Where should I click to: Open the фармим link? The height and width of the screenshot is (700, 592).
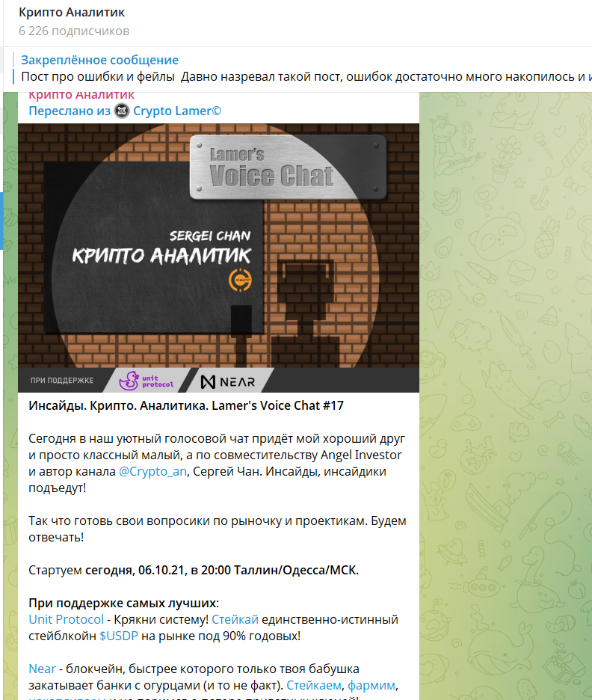371,685
